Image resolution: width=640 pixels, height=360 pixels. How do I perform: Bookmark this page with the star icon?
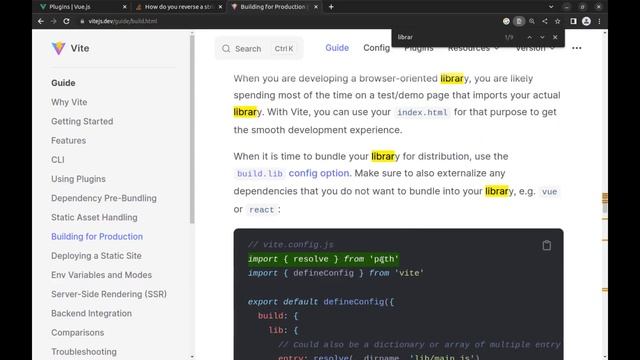[558, 21]
